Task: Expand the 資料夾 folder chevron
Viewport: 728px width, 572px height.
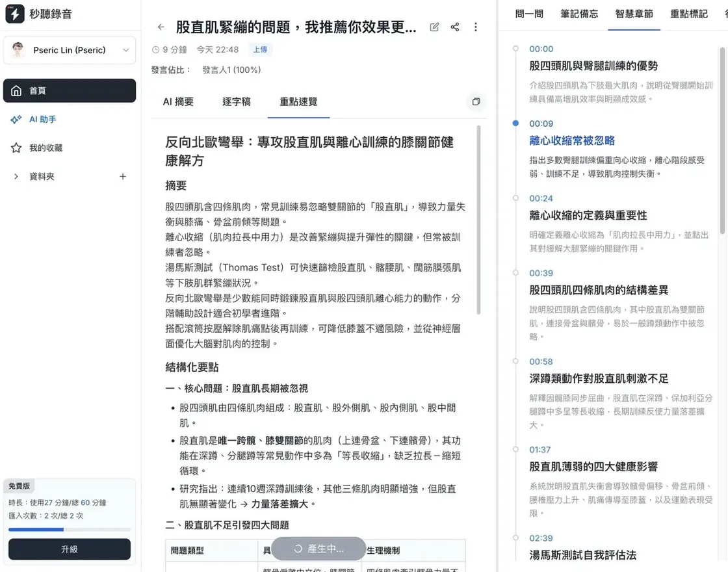Action: (16, 176)
